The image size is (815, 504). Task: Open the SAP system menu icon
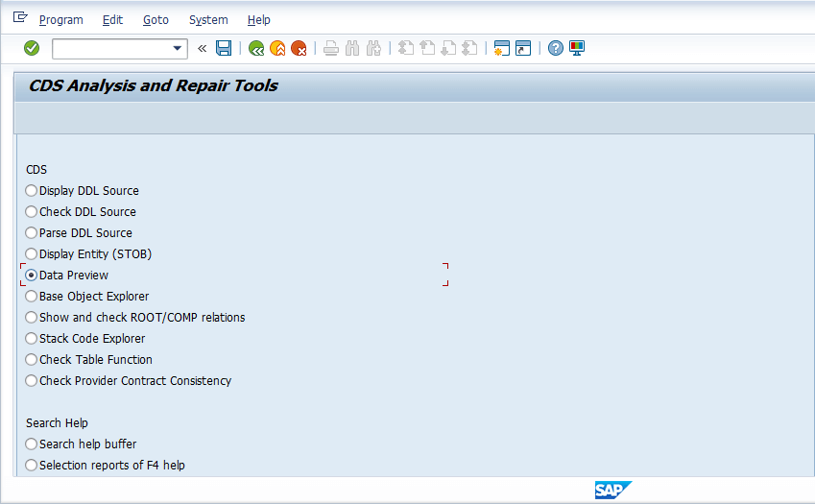click(x=20, y=17)
